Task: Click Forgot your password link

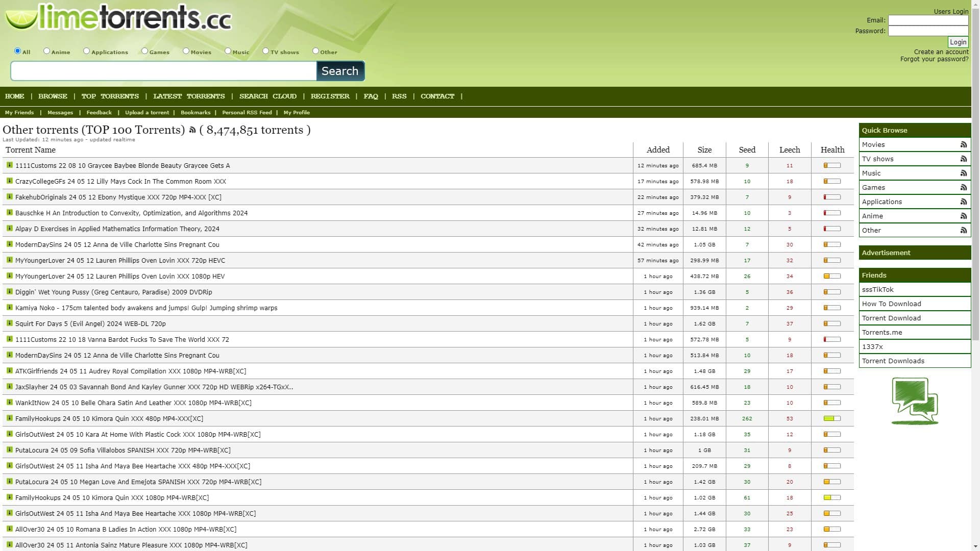Action: pos(934,59)
